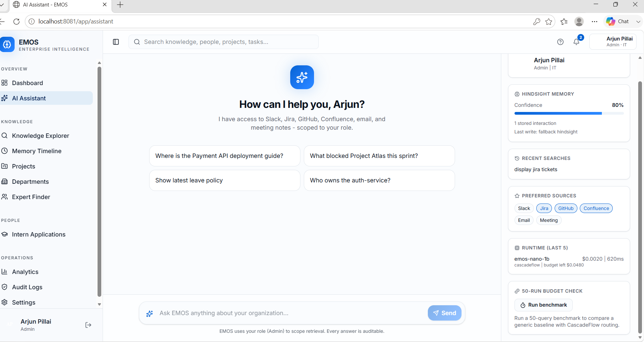This screenshot has height=342, width=644.
Task: Open the Memory Timeline page
Action: (46, 151)
